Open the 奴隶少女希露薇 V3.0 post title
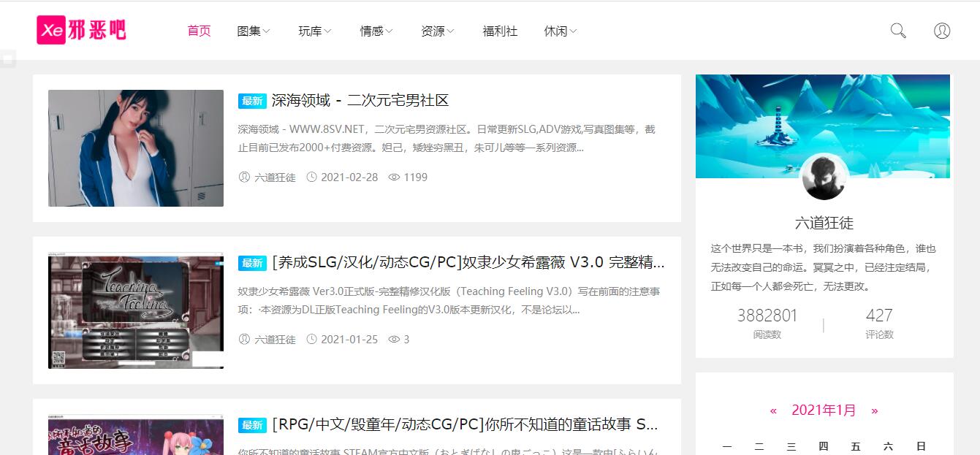The image size is (980, 455). pos(468,262)
